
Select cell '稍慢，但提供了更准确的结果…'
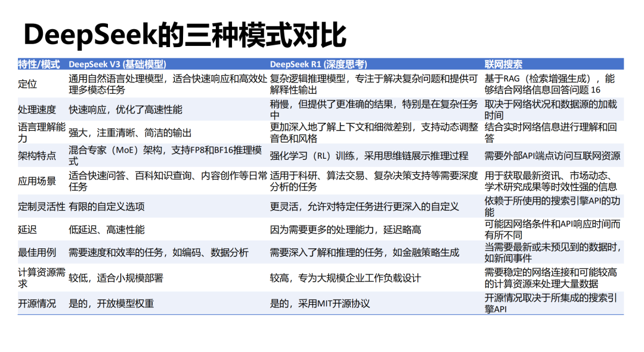tap(374, 110)
